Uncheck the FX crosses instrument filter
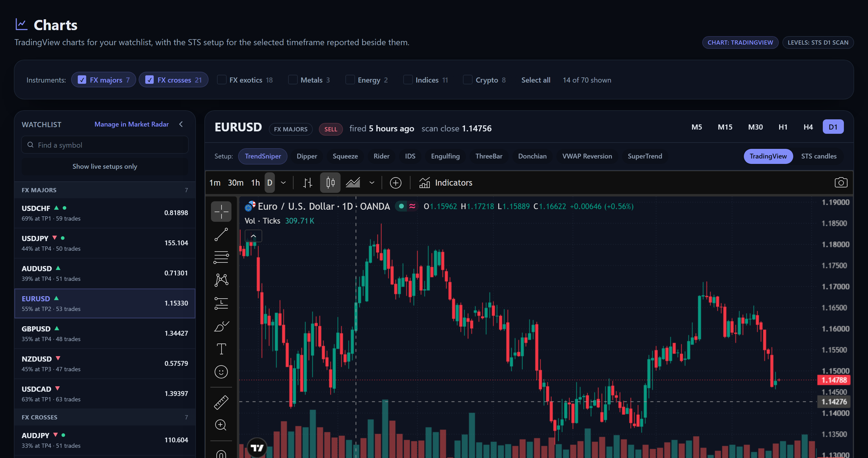The width and height of the screenshot is (868, 458). 174,80
